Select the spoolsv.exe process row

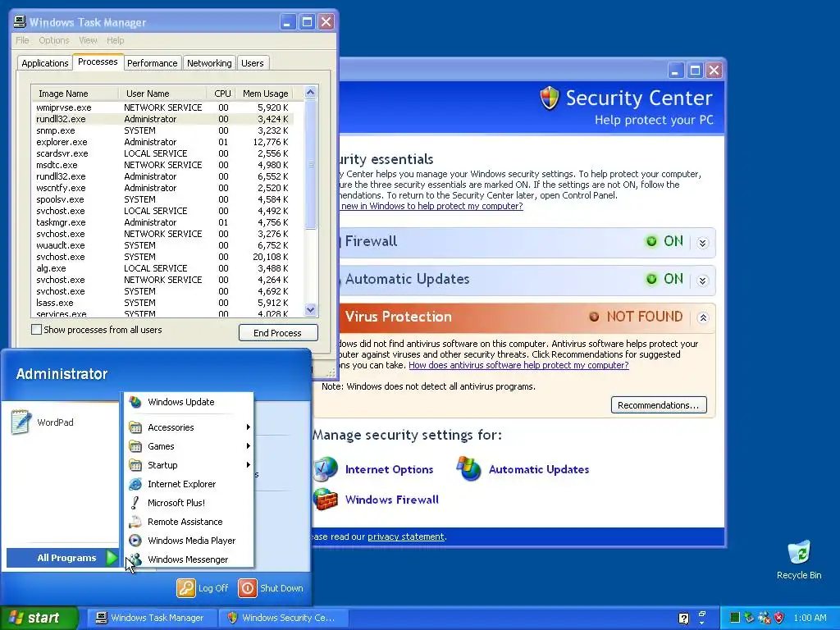[x=162, y=199]
